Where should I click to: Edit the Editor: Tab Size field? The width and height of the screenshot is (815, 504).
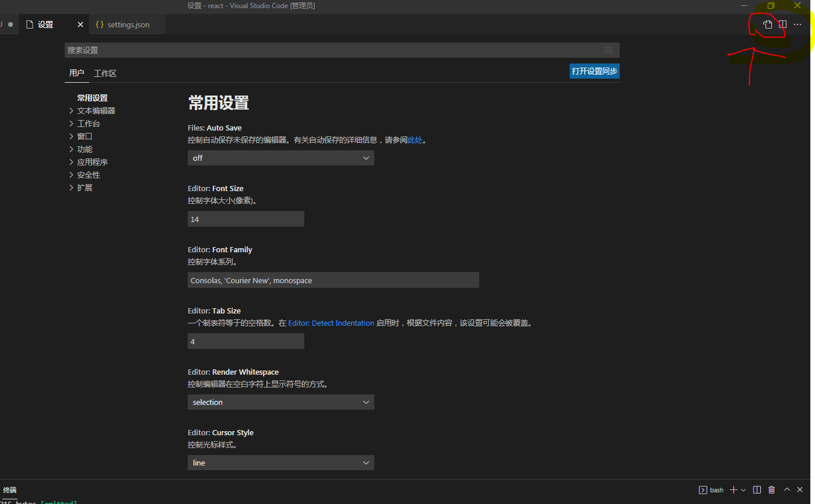click(x=246, y=341)
